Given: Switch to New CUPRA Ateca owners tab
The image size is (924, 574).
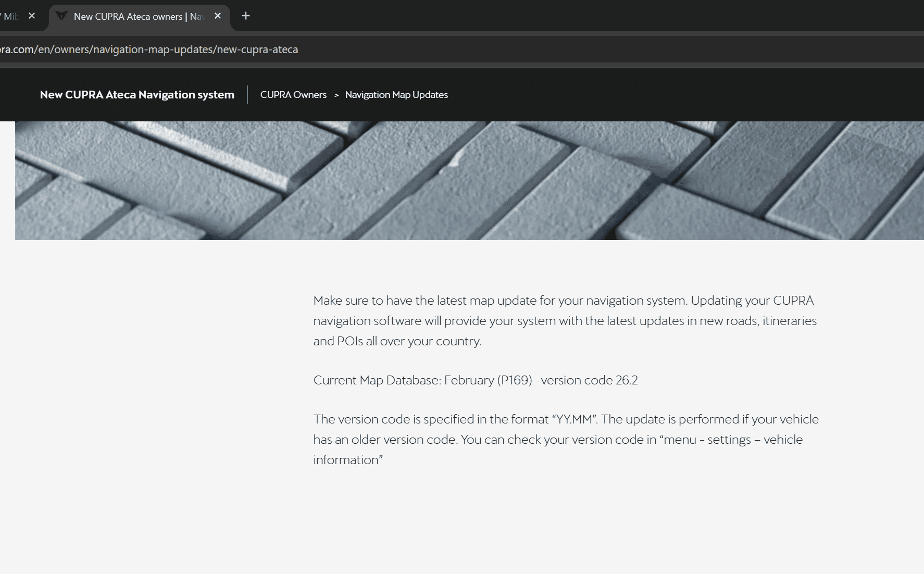Looking at the screenshot, I should [x=139, y=17].
